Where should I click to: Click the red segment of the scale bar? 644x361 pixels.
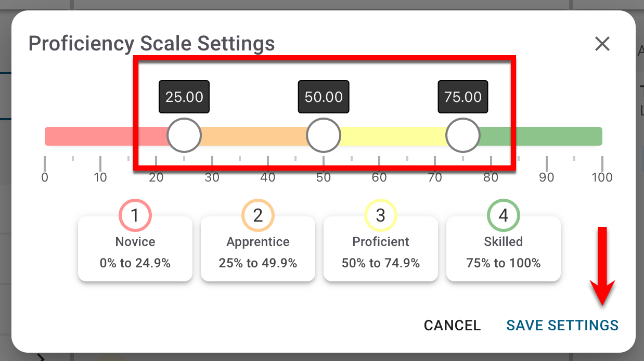tap(104, 136)
